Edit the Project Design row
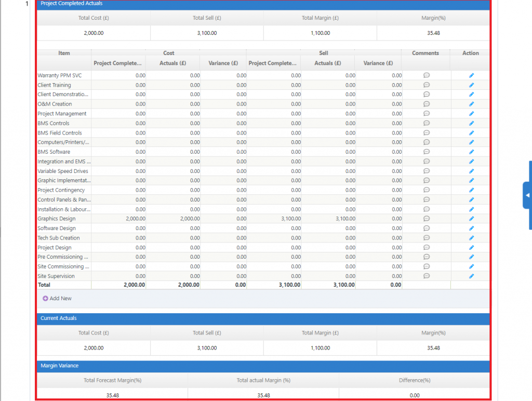Viewport: 532px width, 401px height. (471, 247)
